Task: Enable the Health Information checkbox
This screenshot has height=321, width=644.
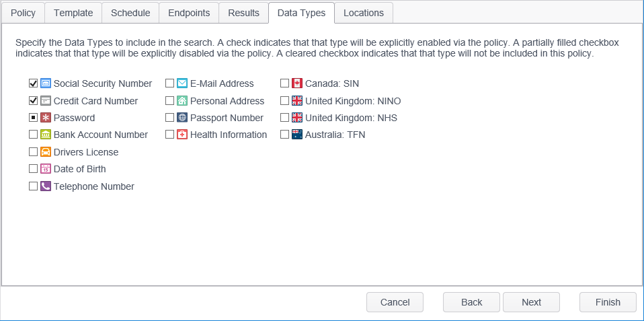Action: (169, 135)
